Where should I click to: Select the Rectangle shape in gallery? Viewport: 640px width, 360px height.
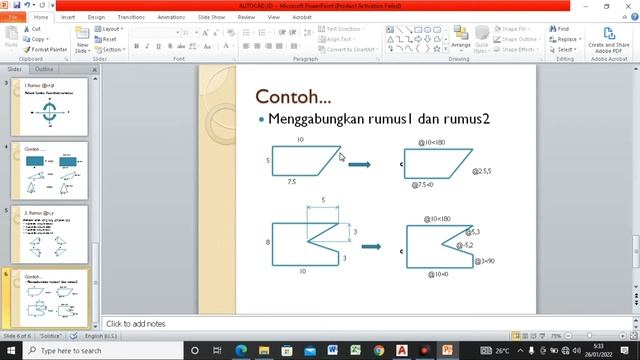418,30
